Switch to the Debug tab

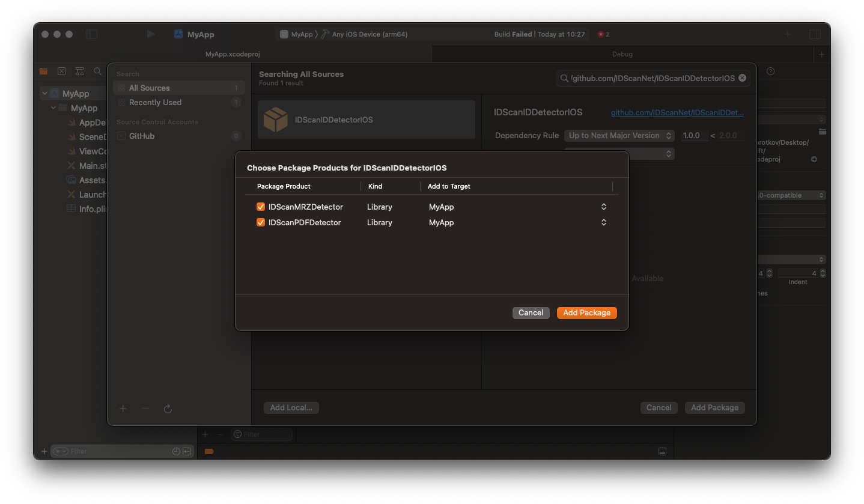[622, 54]
